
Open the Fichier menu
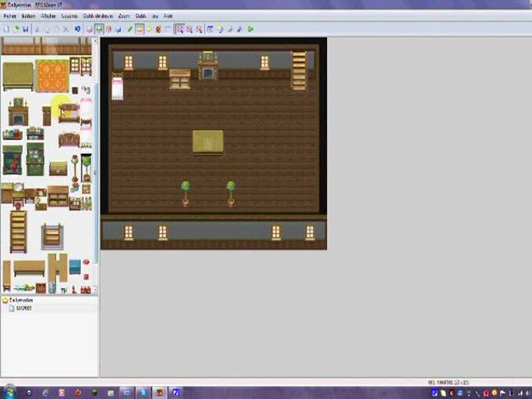coord(10,16)
